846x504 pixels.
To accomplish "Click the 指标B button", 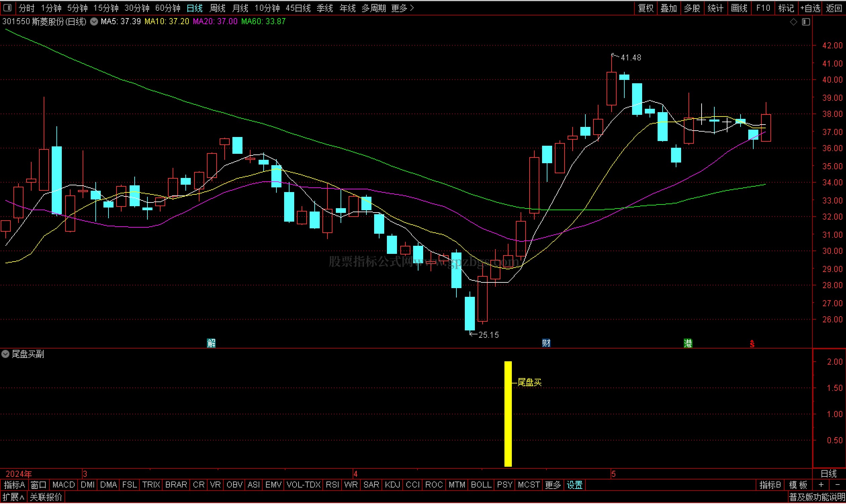I will coord(770,485).
